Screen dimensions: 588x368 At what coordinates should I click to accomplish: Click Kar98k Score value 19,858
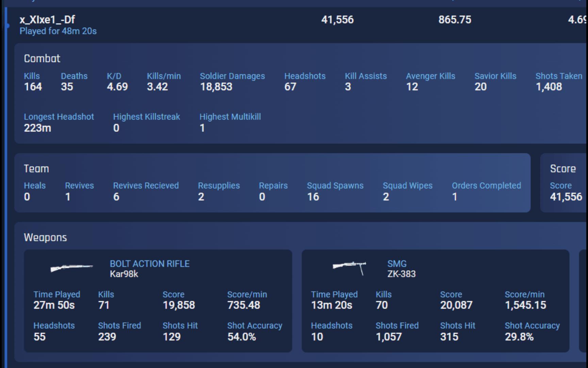[x=179, y=305]
